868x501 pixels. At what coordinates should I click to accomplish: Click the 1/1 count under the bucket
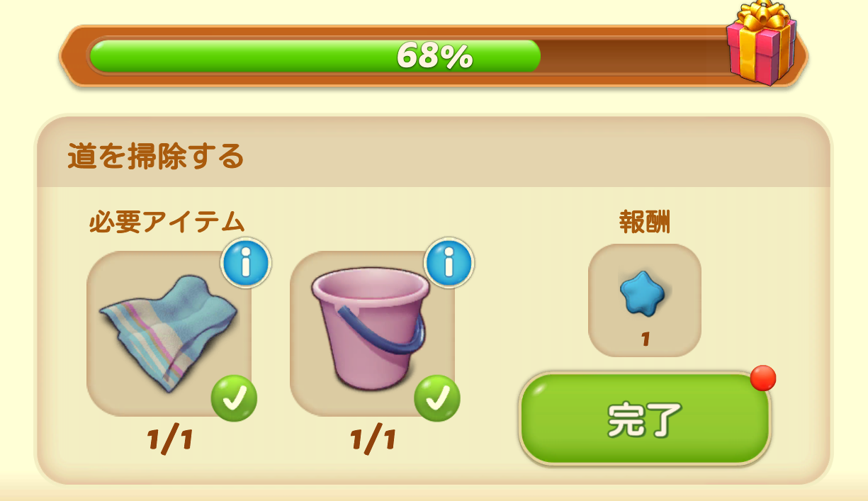(x=373, y=440)
